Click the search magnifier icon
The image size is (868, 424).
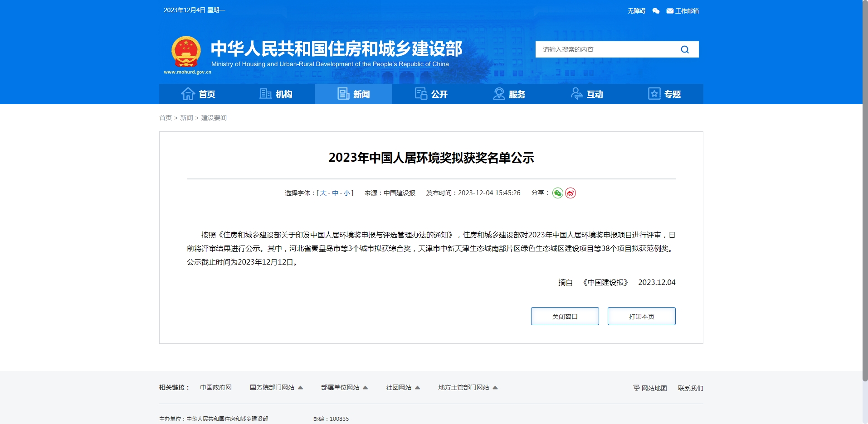pyautogui.click(x=685, y=49)
